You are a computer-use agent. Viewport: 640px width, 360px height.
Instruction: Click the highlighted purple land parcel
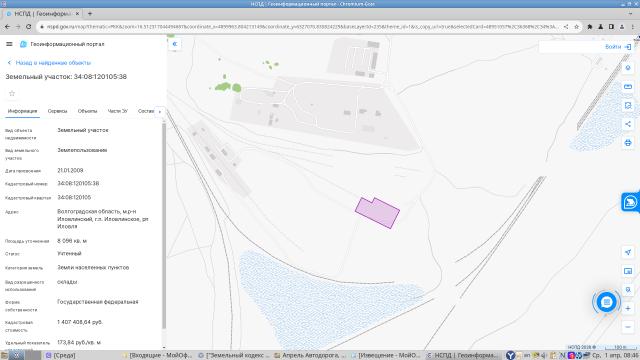click(378, 213)
